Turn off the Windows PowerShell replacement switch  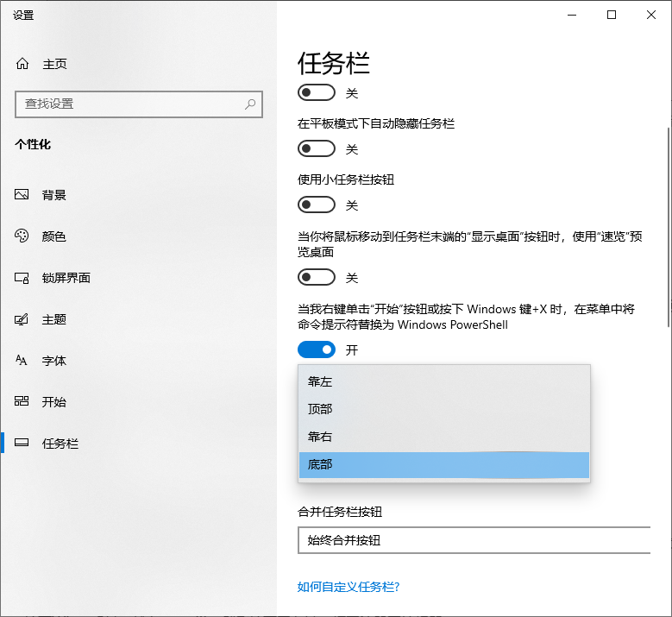(317, 349)
